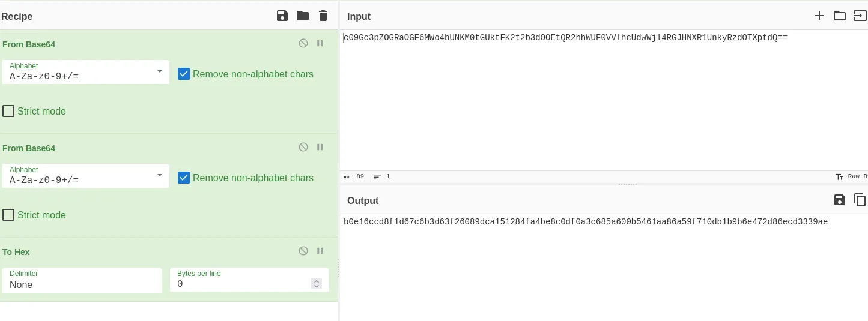The width and height of the screenshot is (868, 321).
Task: Click the hex output text
Action: click(586, 222)
